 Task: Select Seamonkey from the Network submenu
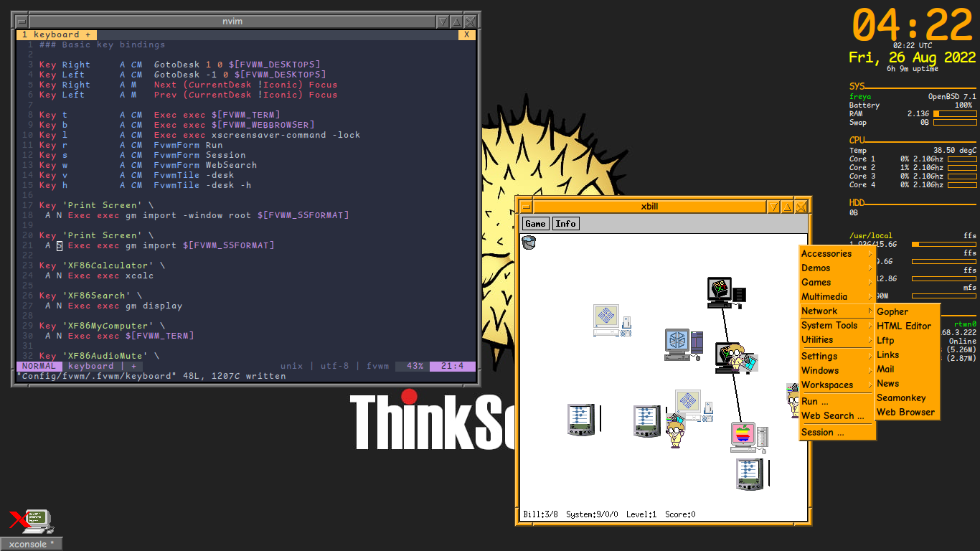tap(901, 397)
